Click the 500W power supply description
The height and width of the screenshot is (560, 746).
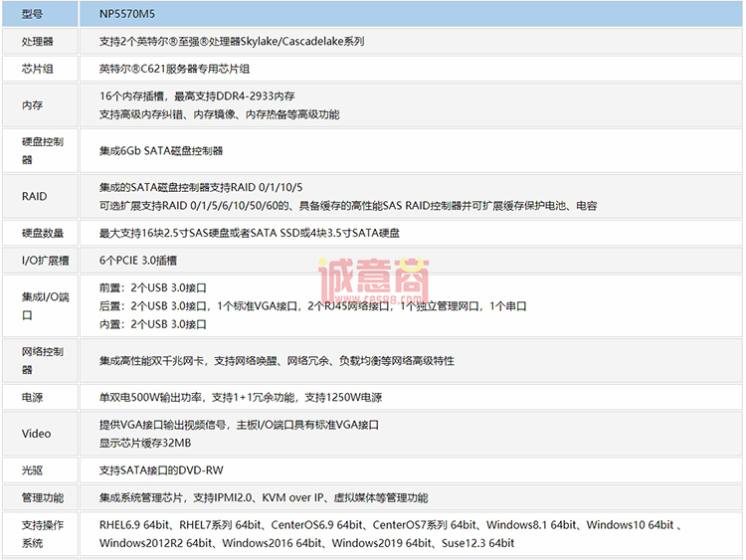pos(241,397)
